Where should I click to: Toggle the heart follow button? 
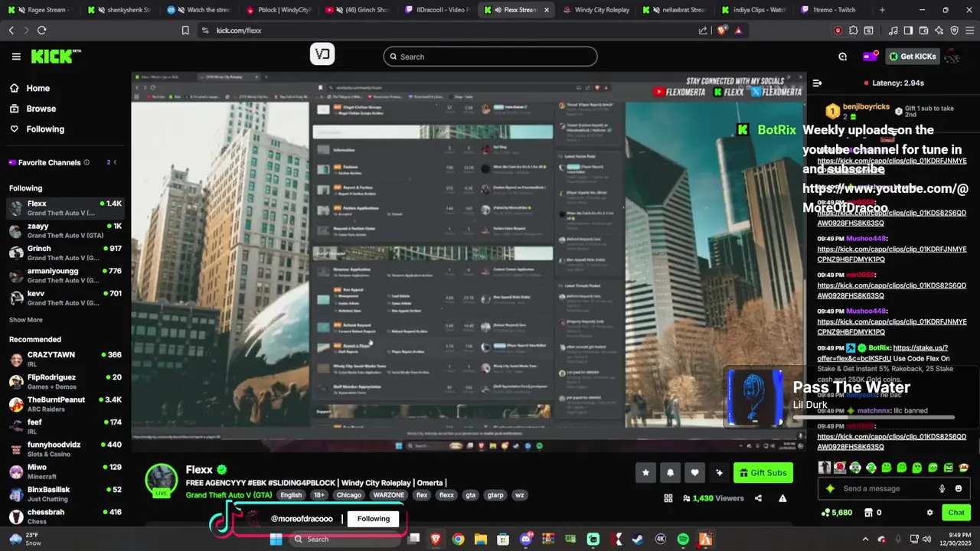694,473
